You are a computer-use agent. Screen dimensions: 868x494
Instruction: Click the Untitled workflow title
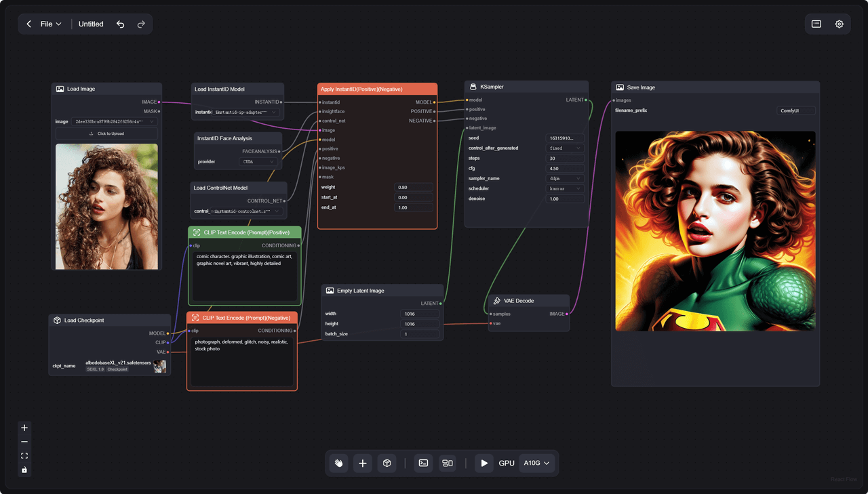point(91,24)
